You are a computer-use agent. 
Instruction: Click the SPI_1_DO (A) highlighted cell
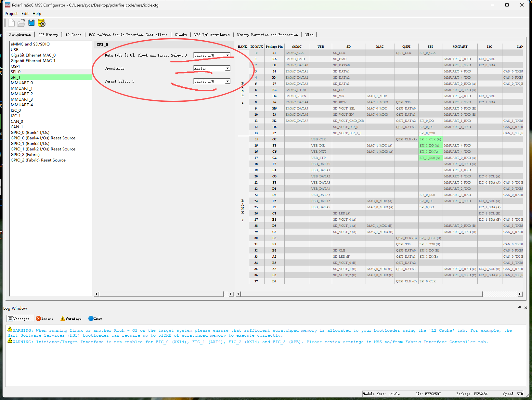tap(430, 146)
